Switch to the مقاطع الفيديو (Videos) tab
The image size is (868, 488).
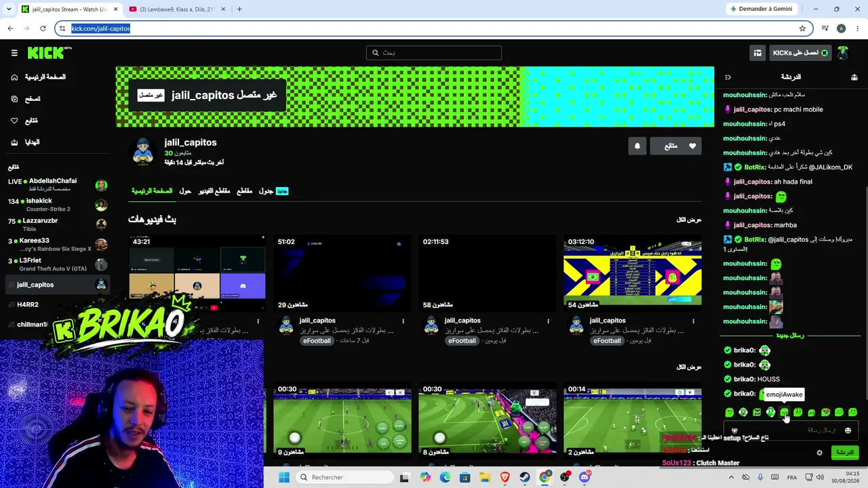coord(214,191)
